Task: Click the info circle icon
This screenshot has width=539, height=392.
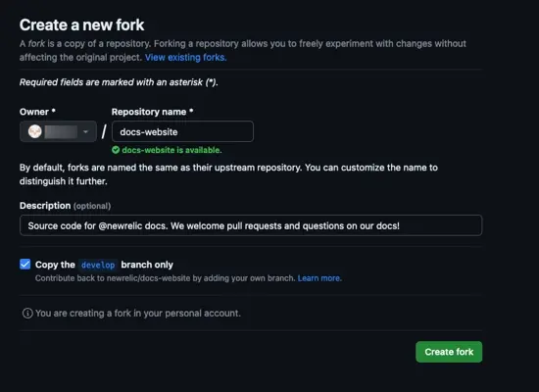Action: [x=27, y=314]
